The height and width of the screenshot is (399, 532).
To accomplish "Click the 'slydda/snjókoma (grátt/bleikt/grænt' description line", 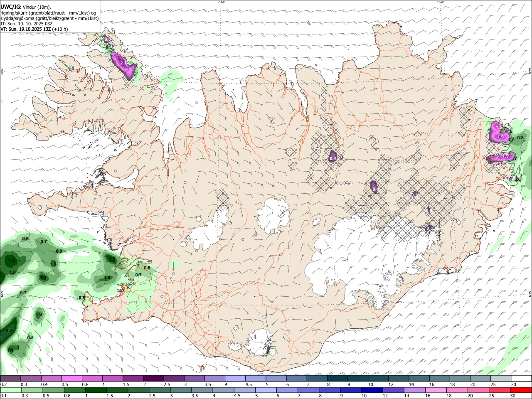I will point(49,18).
